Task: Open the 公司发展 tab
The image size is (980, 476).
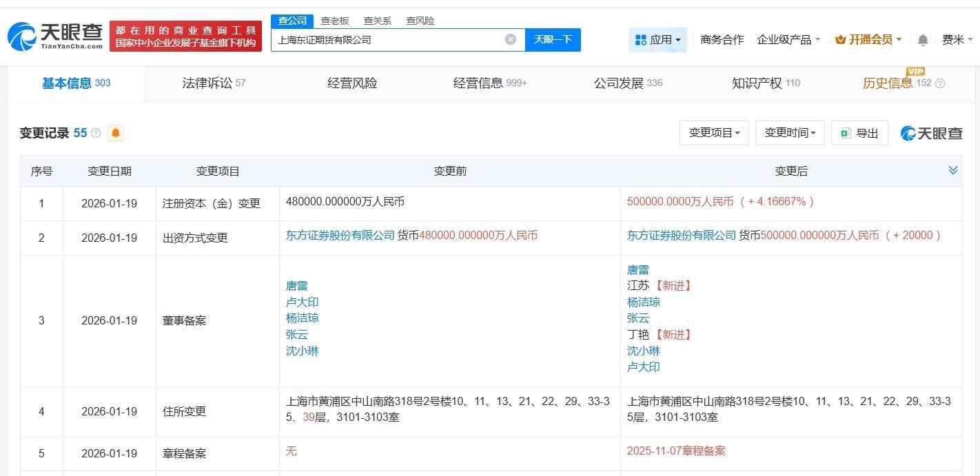Action: pos(628,83)
